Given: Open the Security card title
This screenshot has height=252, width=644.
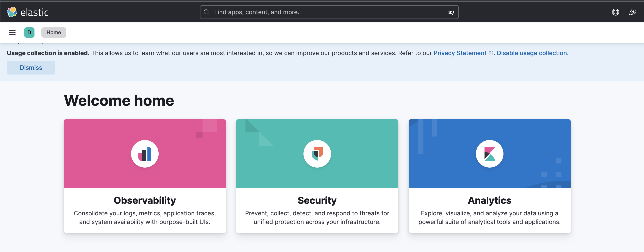Looking at the screenshot, I should (317, 200).
